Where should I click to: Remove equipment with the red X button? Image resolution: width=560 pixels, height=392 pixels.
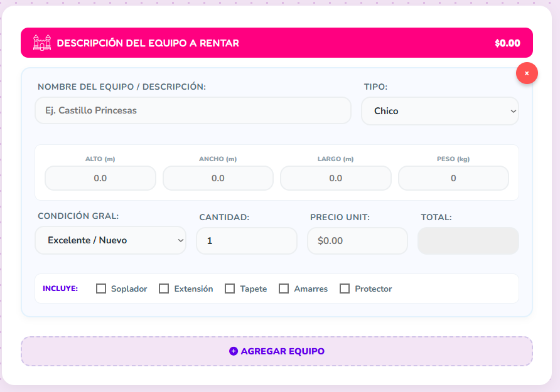coord(527,73)
